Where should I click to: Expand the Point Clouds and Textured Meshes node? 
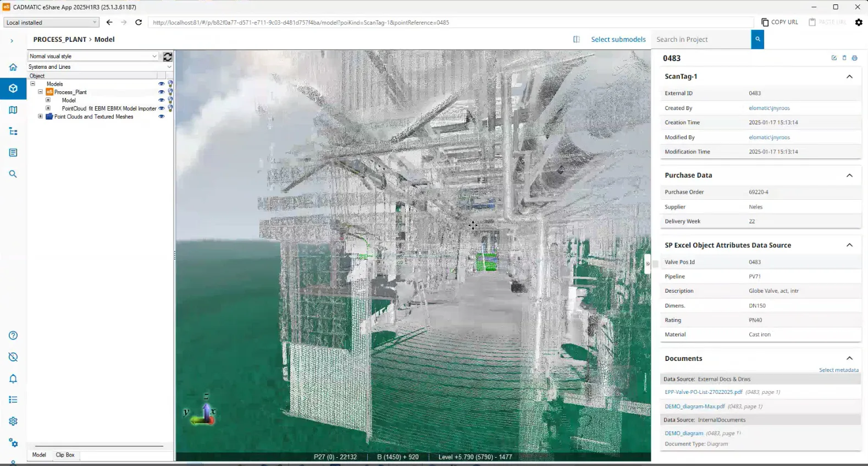pyautogui.click(x=40, y=117)
